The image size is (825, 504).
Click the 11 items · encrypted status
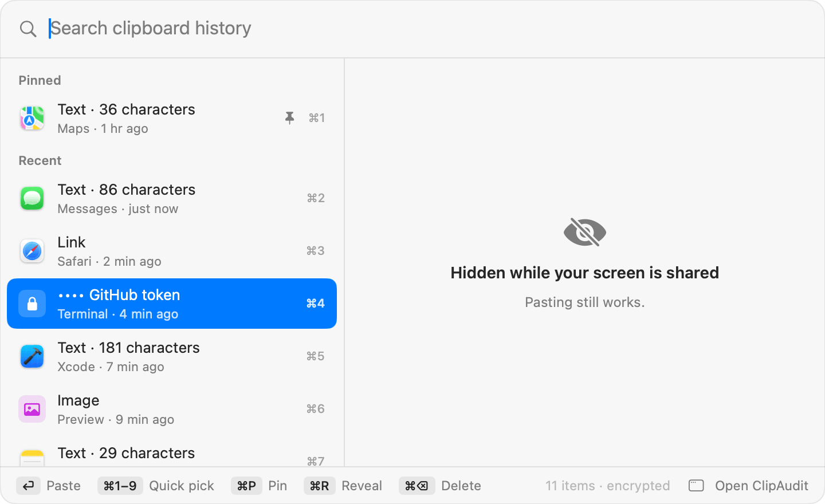click(607, 486)
